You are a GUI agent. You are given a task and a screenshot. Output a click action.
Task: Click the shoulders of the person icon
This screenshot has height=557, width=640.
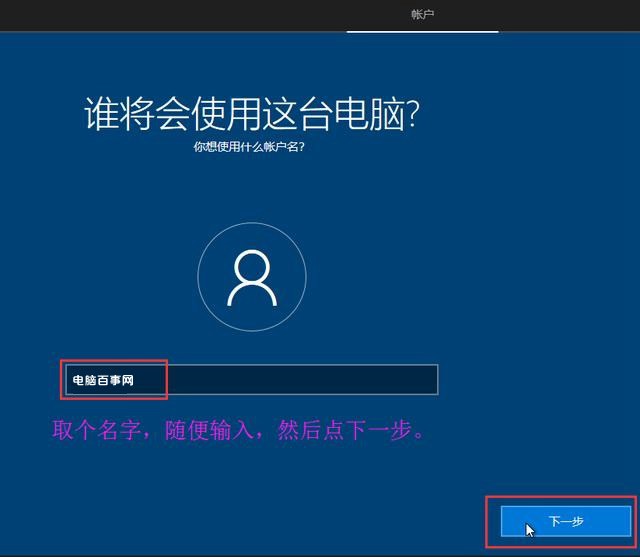[251, 295]
